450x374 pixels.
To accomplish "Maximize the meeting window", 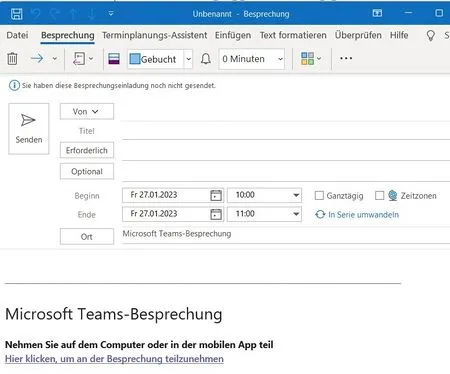I will tap(439, 13).
